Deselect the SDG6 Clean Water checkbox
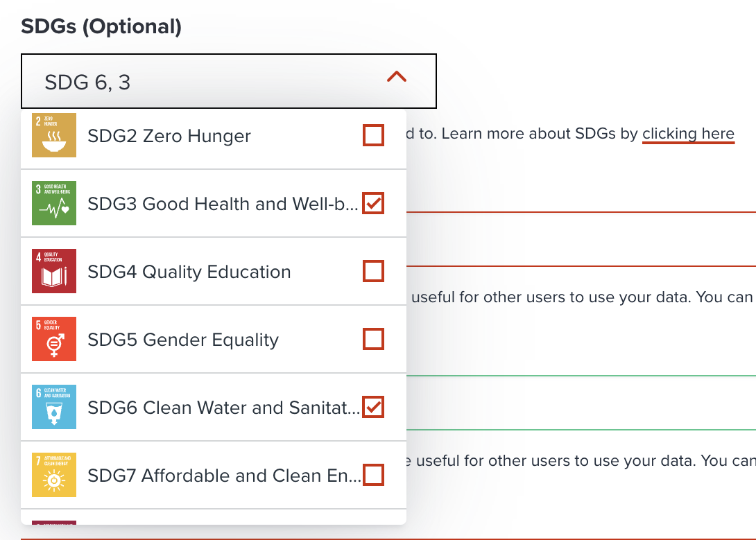This screenshot has height=540, width=756. (373, 407)
